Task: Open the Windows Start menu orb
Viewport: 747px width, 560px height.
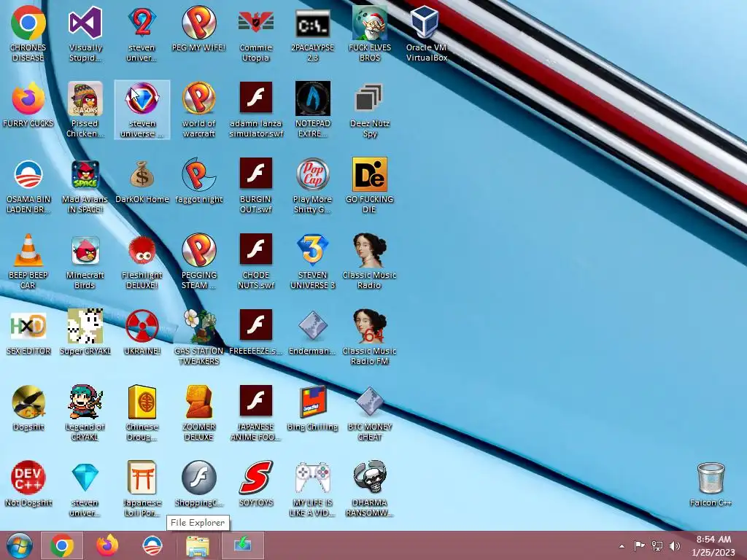Action: (x=19, y=545)
